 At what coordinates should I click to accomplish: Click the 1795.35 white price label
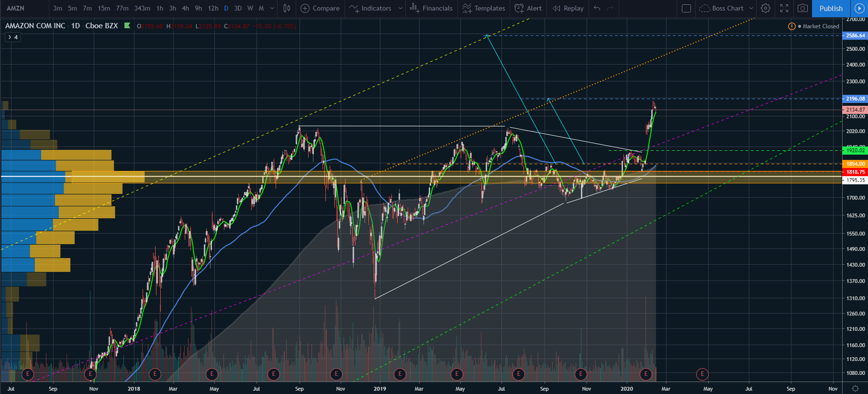point(855,180)
